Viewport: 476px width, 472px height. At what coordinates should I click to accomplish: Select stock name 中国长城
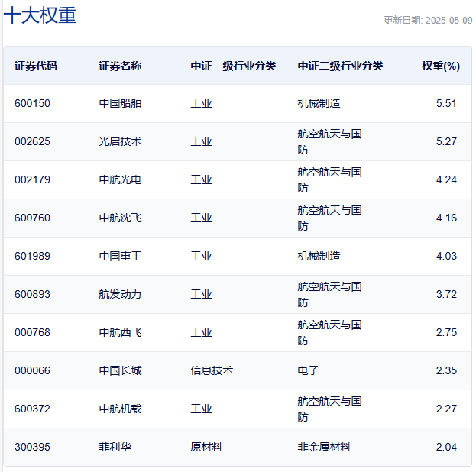pos(120,370)
